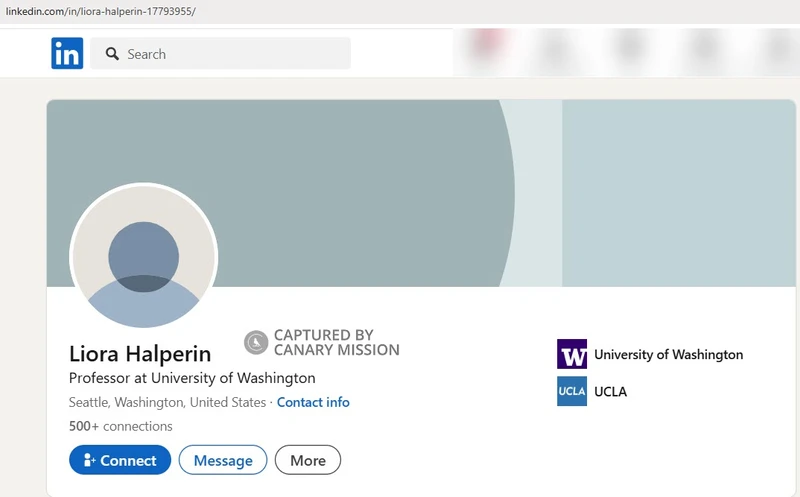Open the profile banner background image
Image resolution: width=800 pixels, height=497 pixels.
tap(421, 193)
